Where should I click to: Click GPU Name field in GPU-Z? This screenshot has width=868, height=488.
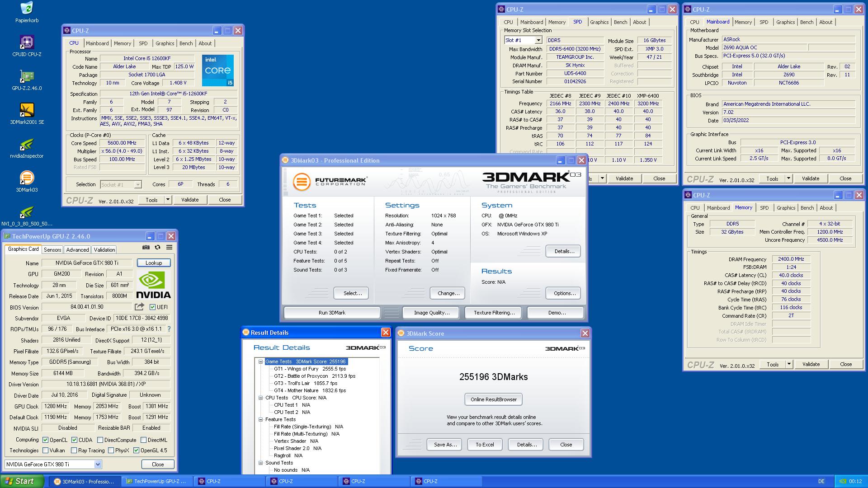point(87,263)
